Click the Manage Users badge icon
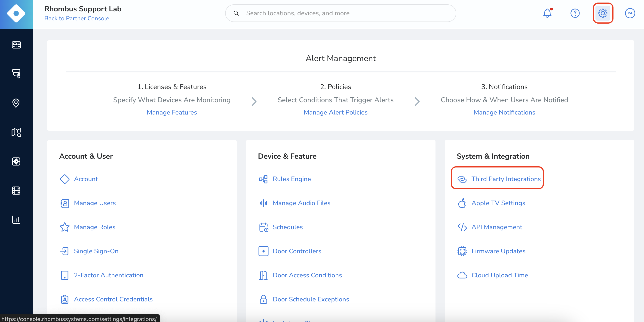 [x=65, y=203]
